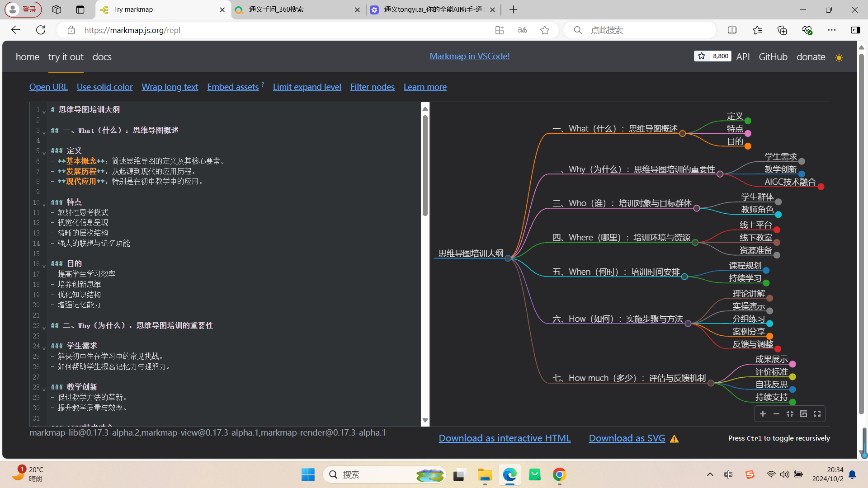The height and width of the screenshot is (488, 868).
Task: Click the zoom-in icon on mindmap
Action: pyautogui.click(x=763, y=413)
